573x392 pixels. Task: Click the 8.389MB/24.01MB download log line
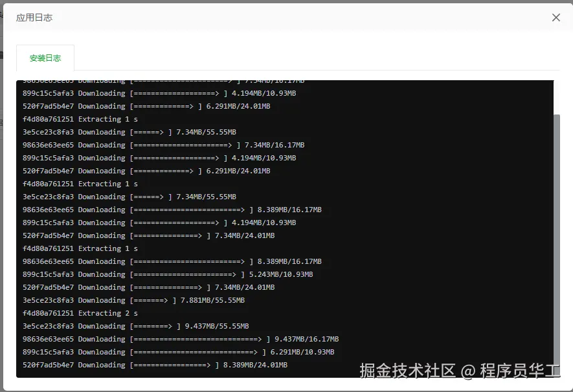point(155,365)
